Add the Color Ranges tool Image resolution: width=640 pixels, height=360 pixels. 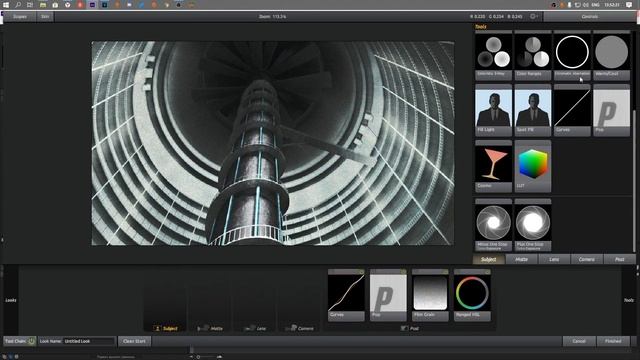533,55
